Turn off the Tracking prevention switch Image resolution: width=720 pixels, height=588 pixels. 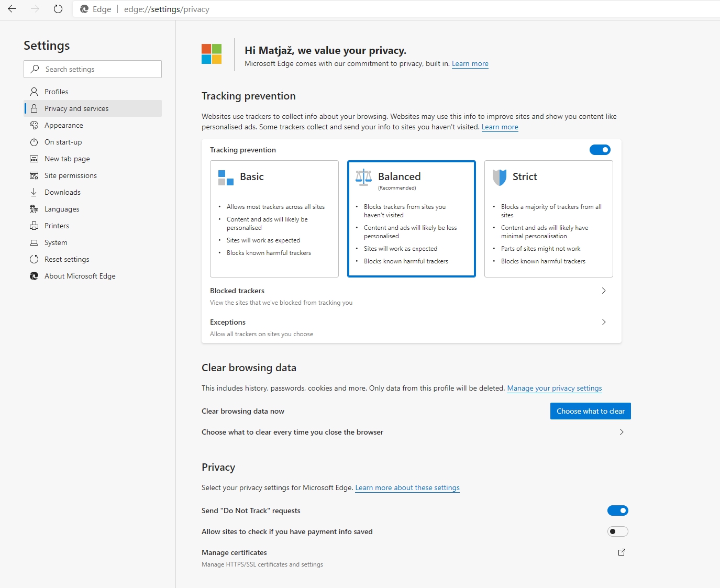point(600,150)
